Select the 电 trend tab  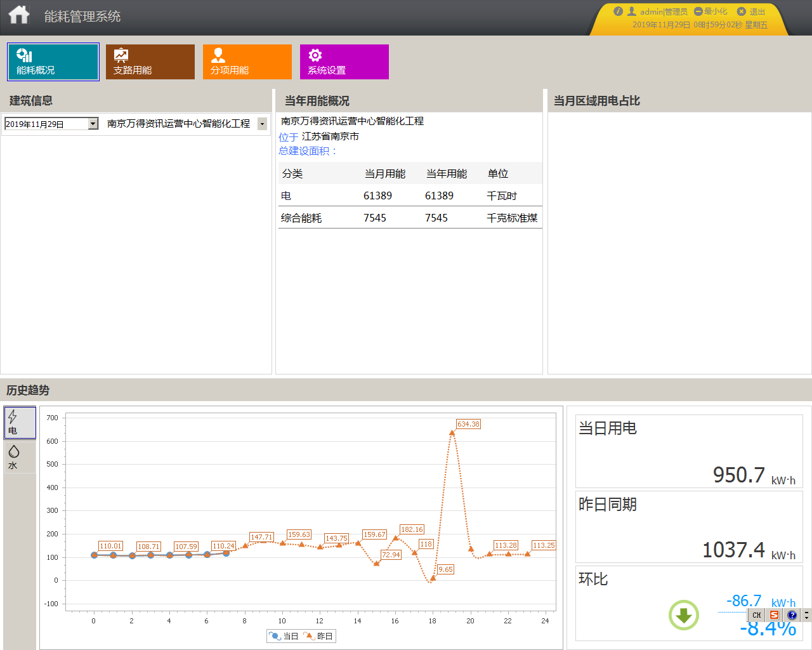click(x=20, y=423)
